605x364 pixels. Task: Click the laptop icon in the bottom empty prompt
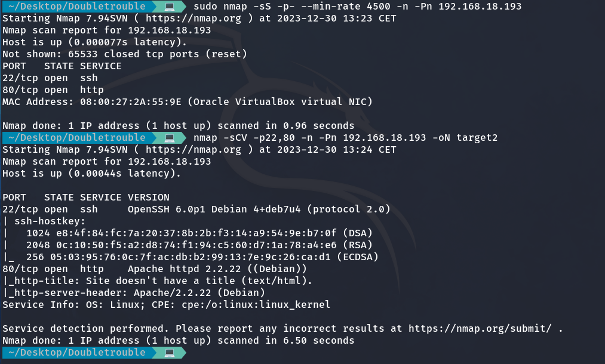(x=170, y=353)
